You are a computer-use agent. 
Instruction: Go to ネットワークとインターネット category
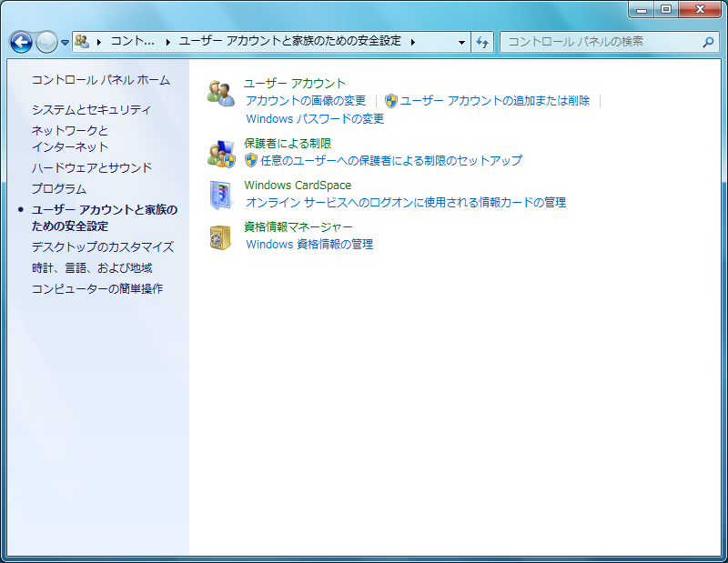tap(70, 139)
